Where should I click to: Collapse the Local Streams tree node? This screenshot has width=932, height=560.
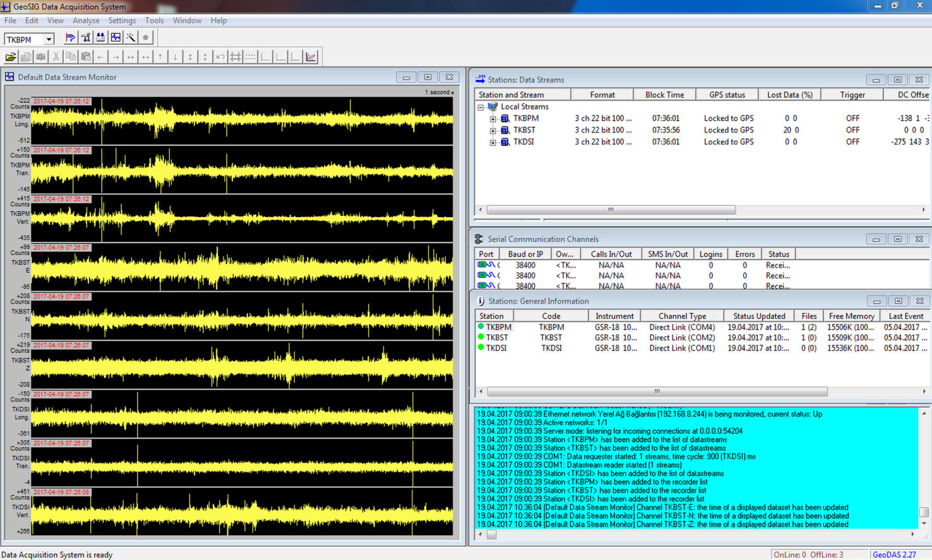(481, 107)
